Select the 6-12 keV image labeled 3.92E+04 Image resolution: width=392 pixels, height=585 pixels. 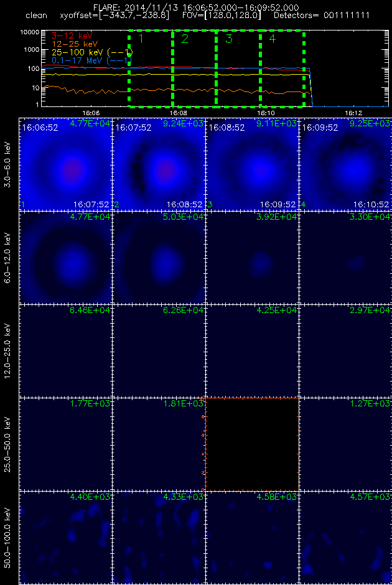252,257
